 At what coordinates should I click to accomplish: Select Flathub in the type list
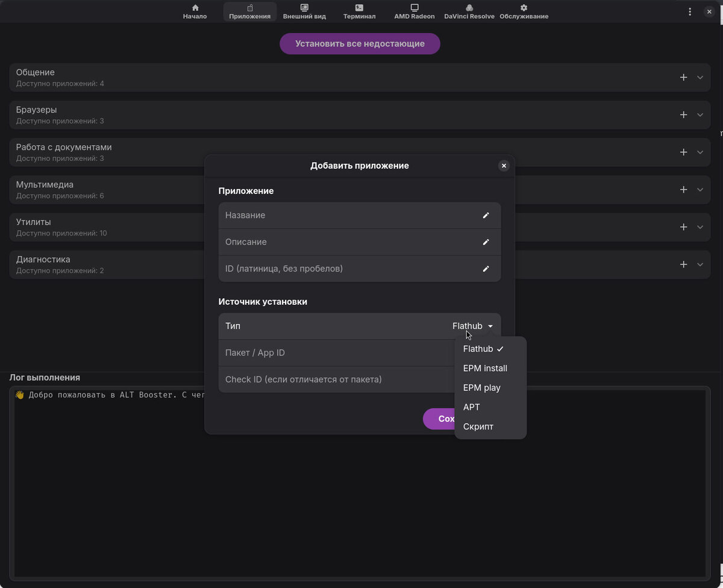pos(490,349)
